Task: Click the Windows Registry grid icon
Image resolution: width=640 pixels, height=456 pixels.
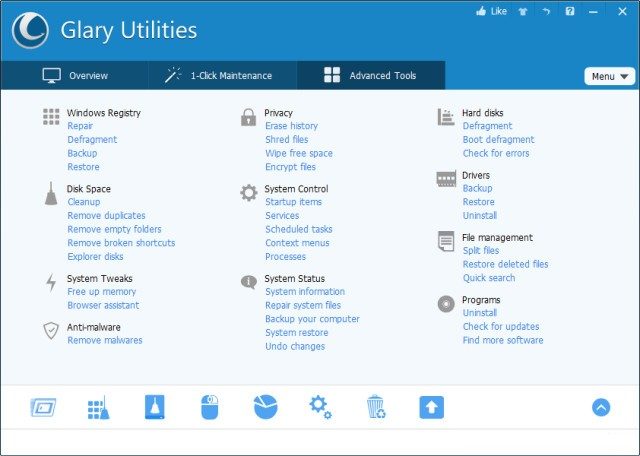Action: (51, 117)
